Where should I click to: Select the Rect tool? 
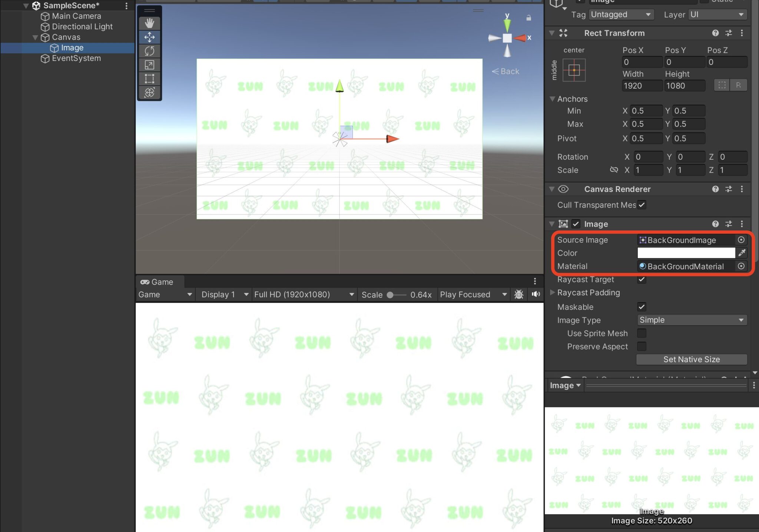pyautogui.click(x=149, y=79)
